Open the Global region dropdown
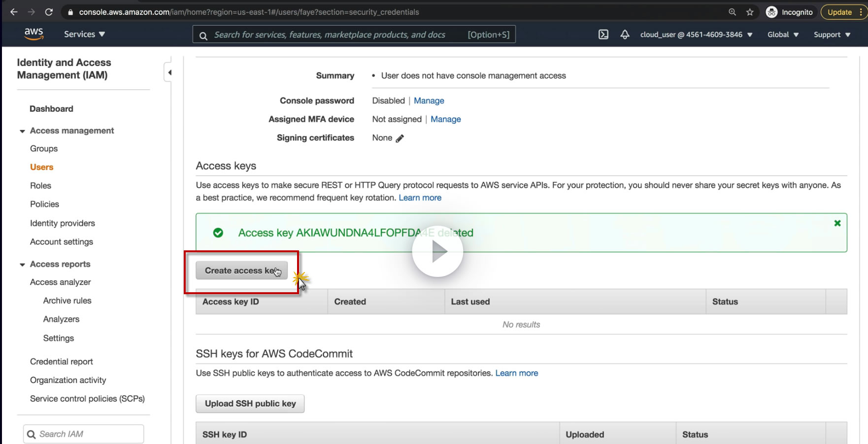 pos(782,34)
